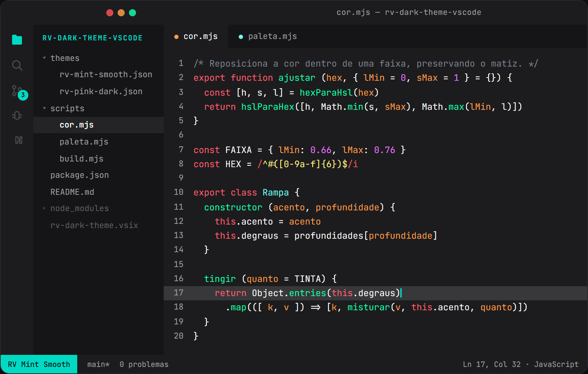Switch to the paleta.mjs editor tab
588x374 pixels.
(268, 36)
